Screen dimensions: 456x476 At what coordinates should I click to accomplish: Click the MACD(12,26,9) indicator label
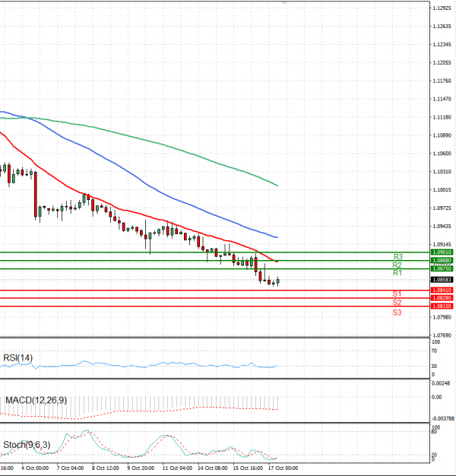pos(35,399)
